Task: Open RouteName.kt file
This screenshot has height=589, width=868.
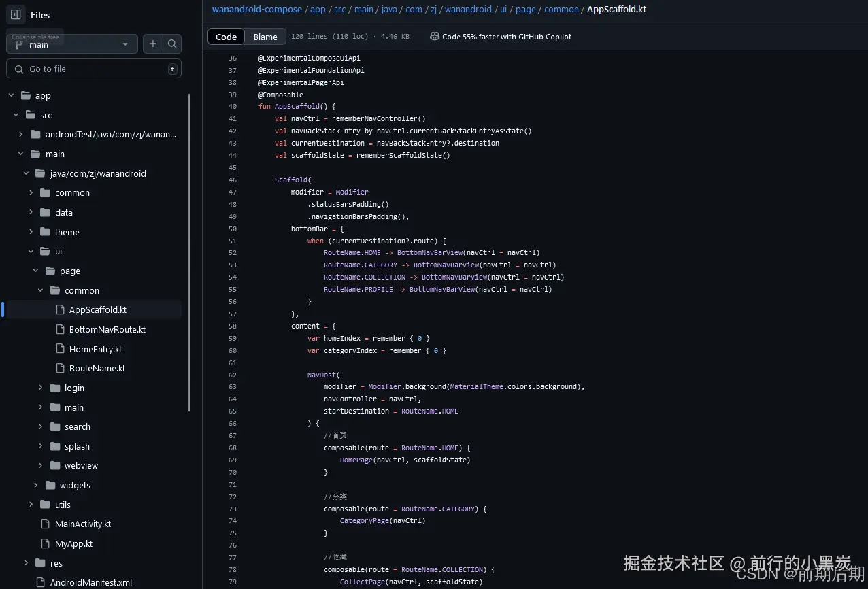Action: point(97,368)
